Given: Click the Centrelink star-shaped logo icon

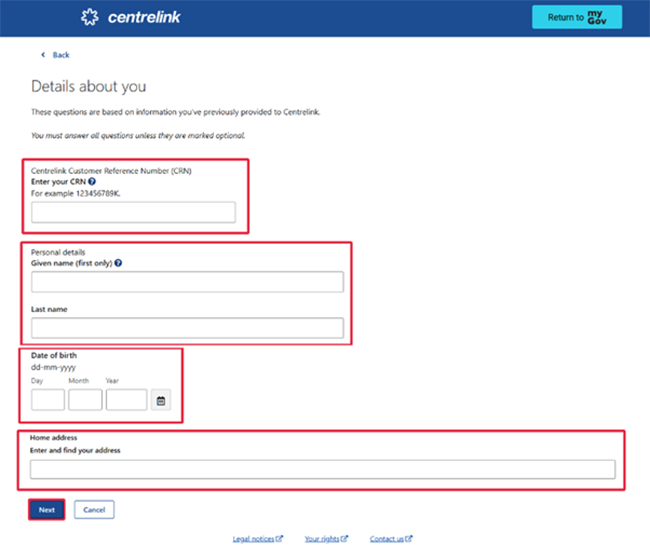Looking at the screenshot, I should coord(90,17).
